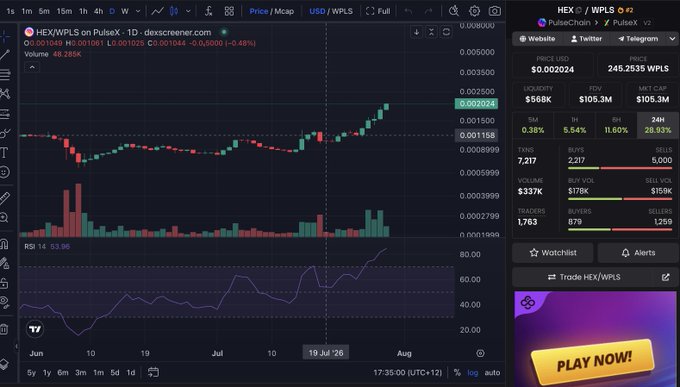
Task: Select the 1h timeframe
Action: (x=83, y=11)
